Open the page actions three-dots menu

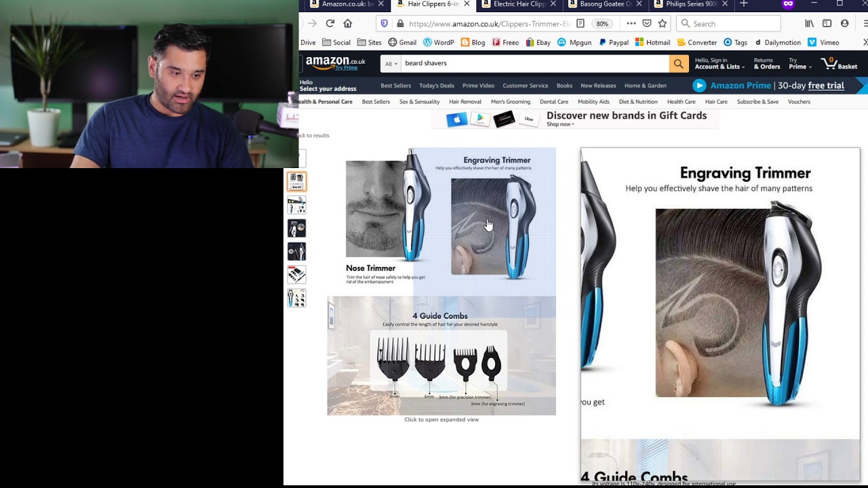631,23
